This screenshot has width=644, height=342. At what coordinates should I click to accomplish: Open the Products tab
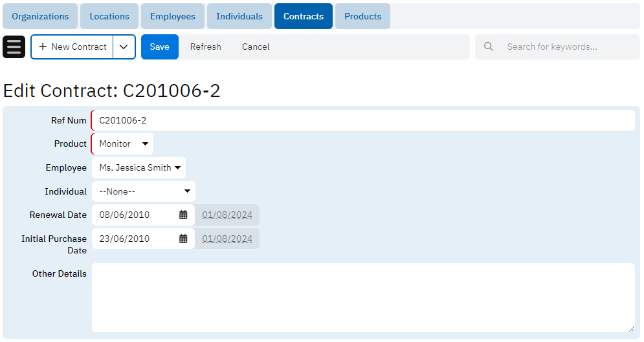coord(362,16)
